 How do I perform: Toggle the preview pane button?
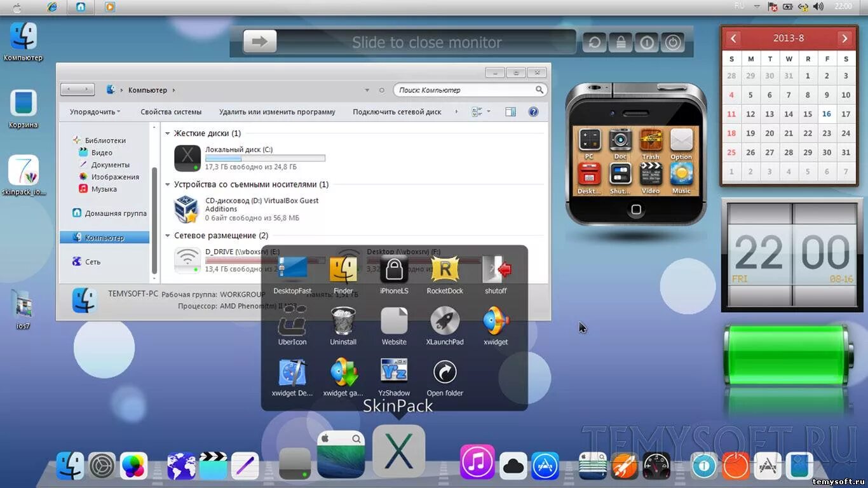[x=510, y=112]
